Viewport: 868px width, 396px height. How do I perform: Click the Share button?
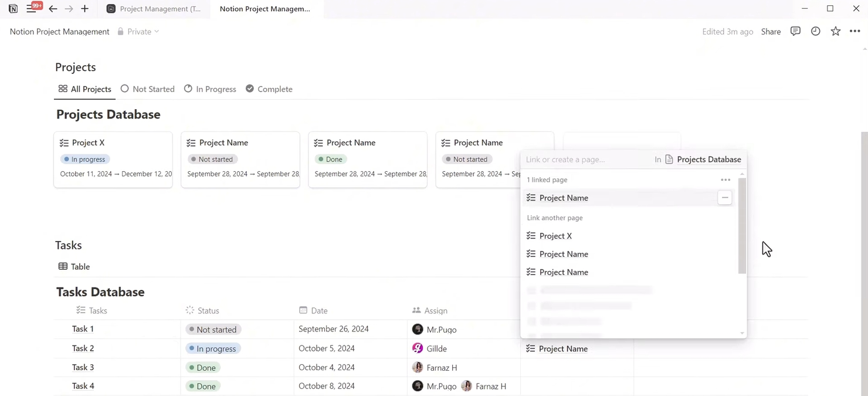click(771, 31)
